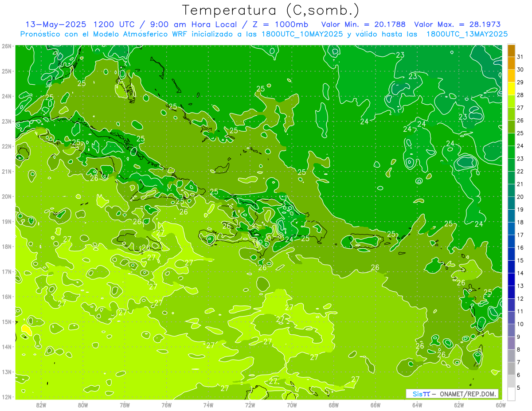
Task: Click the '23N' latitude axis label
Action: click(x=7, y=121)
